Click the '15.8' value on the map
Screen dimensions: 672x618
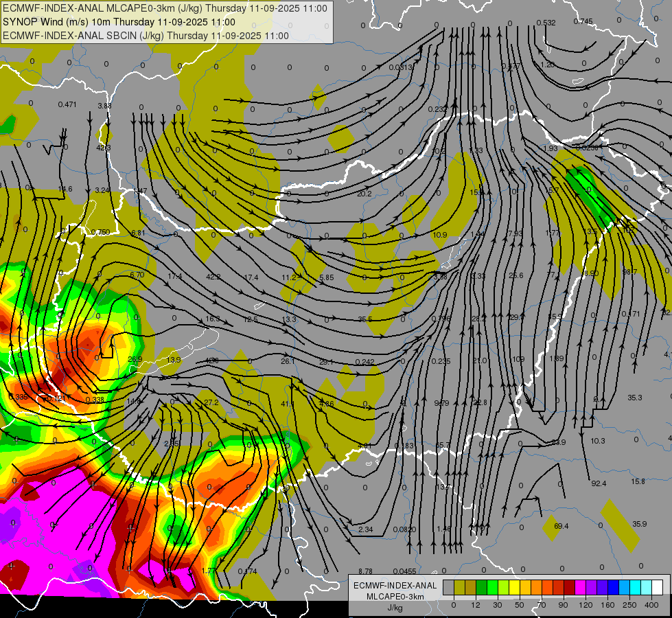point(638,481)
